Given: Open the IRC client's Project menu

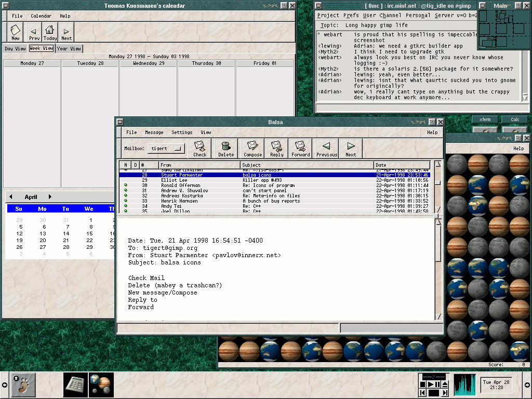Looking at the screenshot, I should (328, 15).
